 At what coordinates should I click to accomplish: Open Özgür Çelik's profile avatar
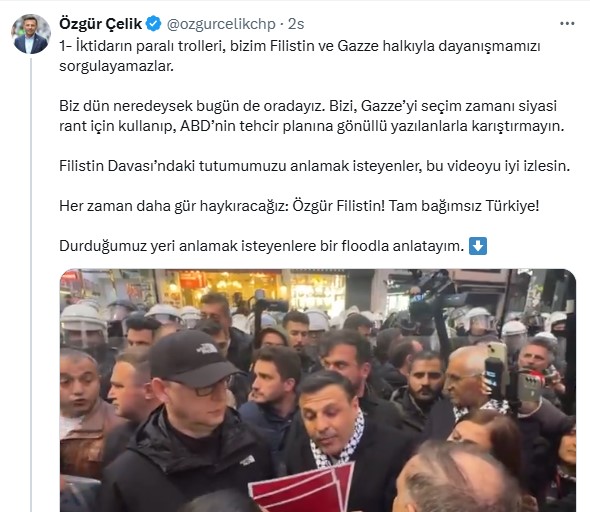click(x=31, y=34)
